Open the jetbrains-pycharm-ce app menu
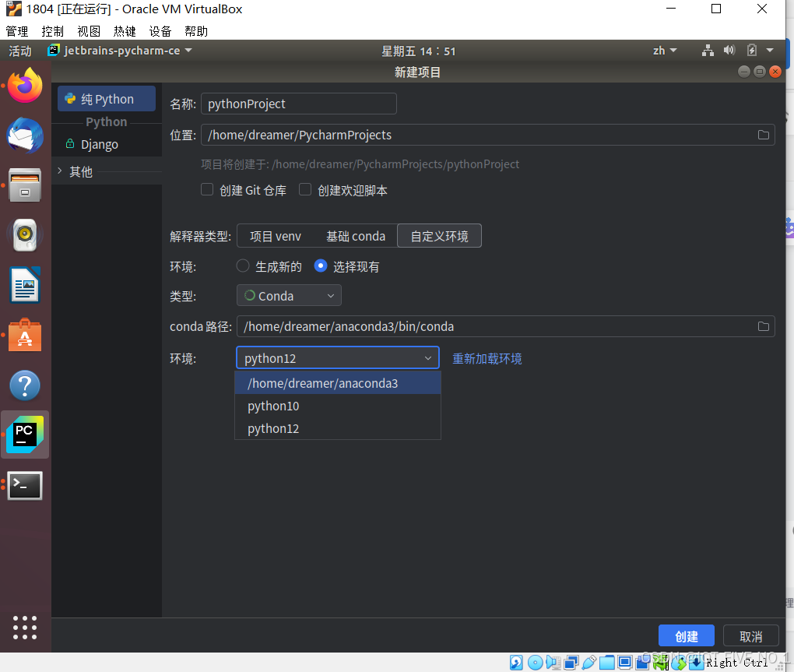Viewport: 794px width, 672px height. [x=120, y=51]
